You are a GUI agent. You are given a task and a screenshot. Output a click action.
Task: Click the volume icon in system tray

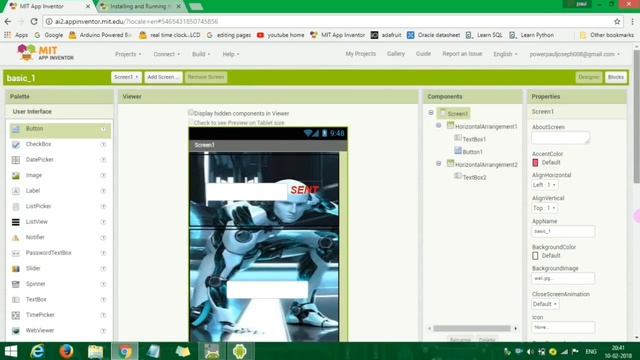click(530, 351)
